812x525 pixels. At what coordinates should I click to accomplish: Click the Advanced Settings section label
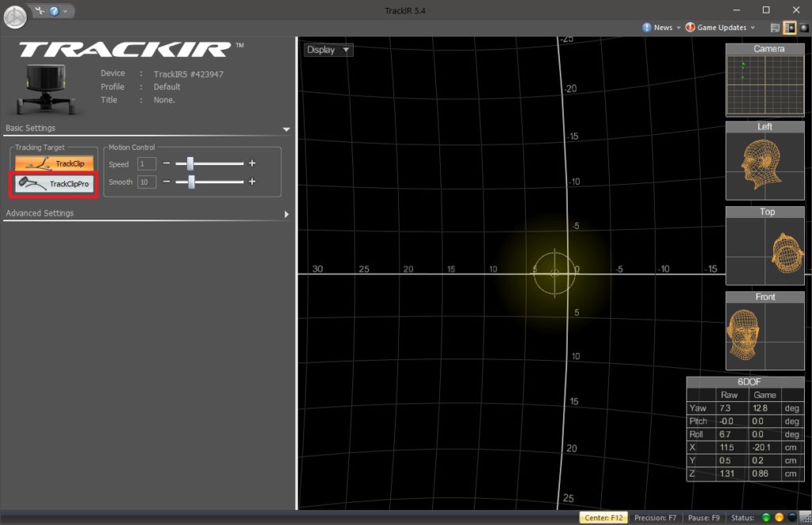tap(40, 213)
